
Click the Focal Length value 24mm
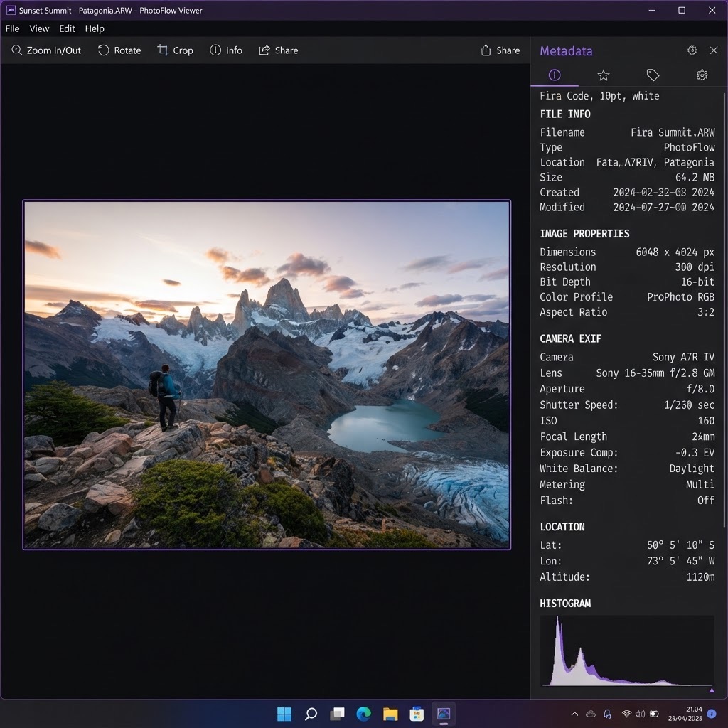coord(703,437)
